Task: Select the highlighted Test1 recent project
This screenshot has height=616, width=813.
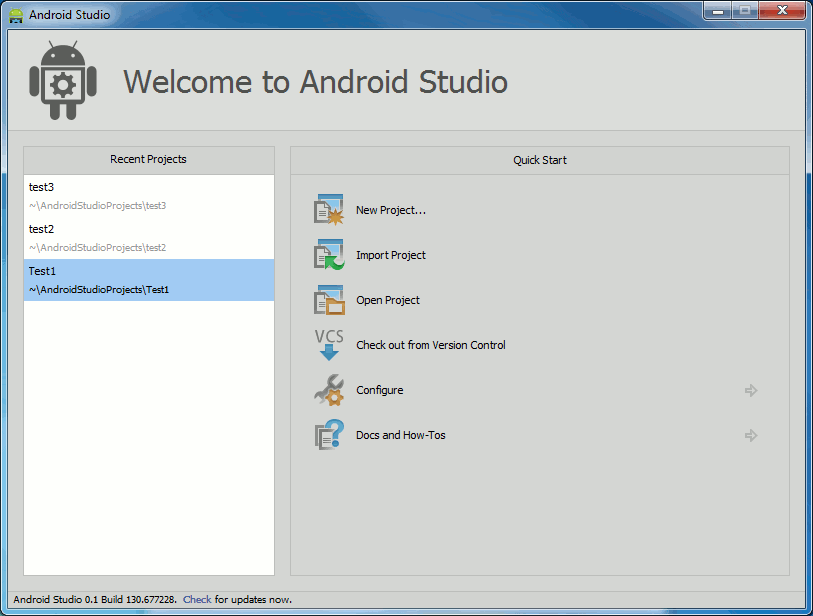Action: click(149, 280)
